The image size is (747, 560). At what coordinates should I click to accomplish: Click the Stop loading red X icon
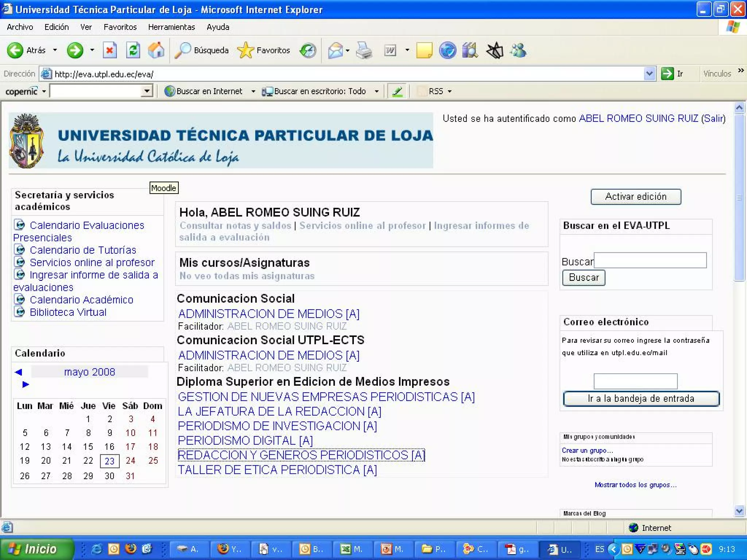[109, 50]
